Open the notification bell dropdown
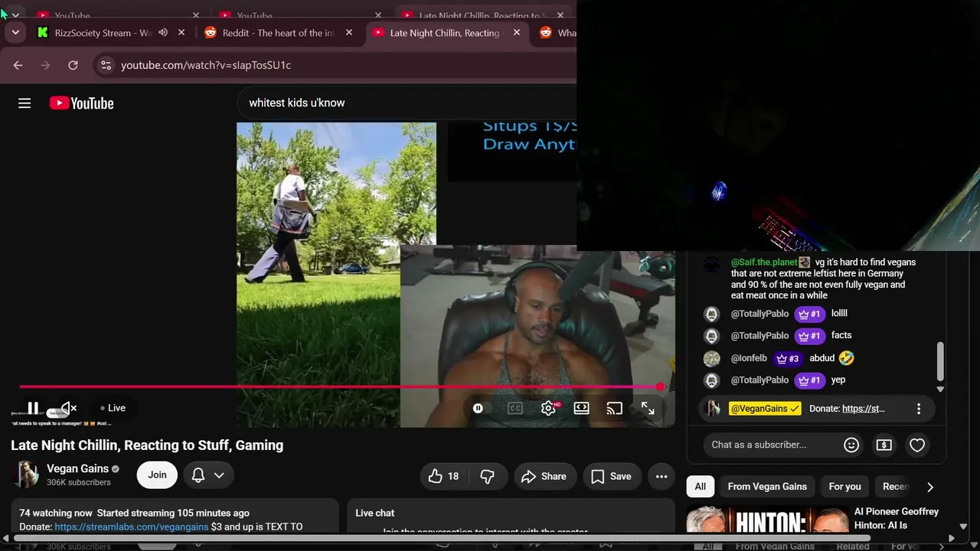The height and width of the screenshot is (551, 980). (x=207, y=475)
